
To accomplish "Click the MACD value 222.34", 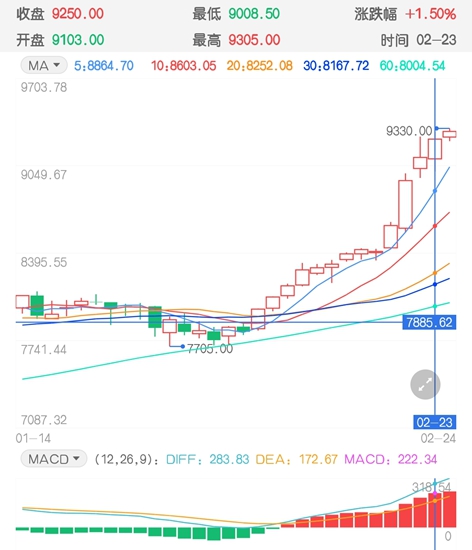I will pos(417,459).
